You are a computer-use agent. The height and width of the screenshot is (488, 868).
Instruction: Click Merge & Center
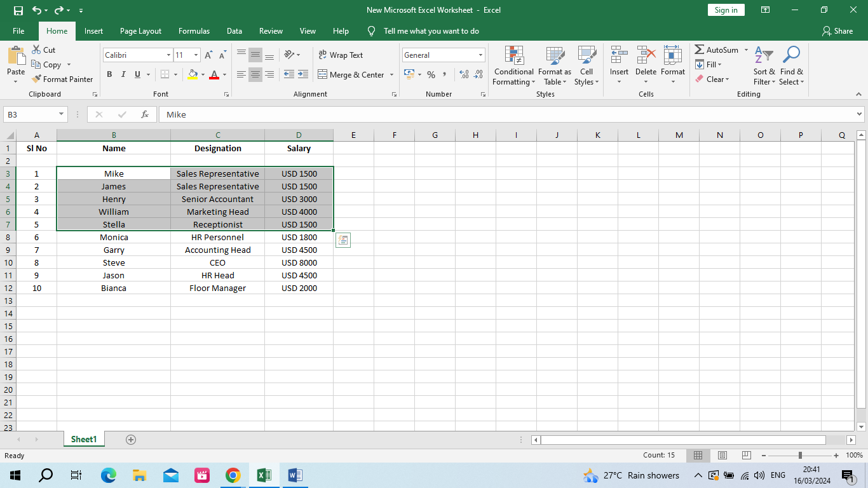point(351,74)
